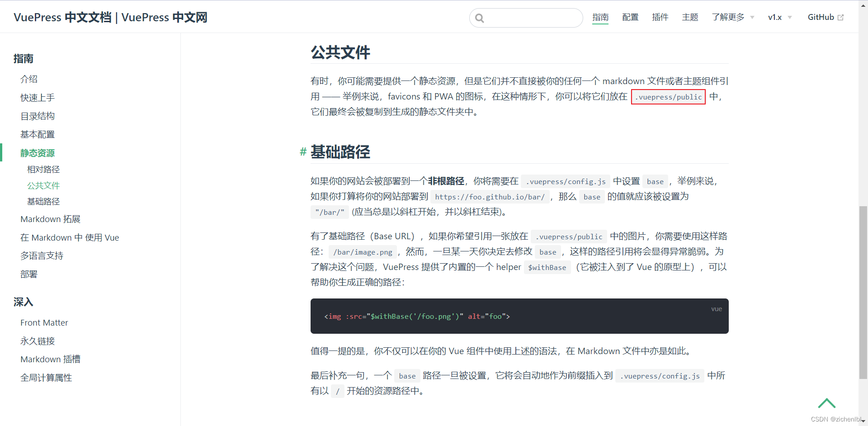The image size is (868, 426).
Task: Go to 目录结构 in sidebar
Action: tap(38, 116)
